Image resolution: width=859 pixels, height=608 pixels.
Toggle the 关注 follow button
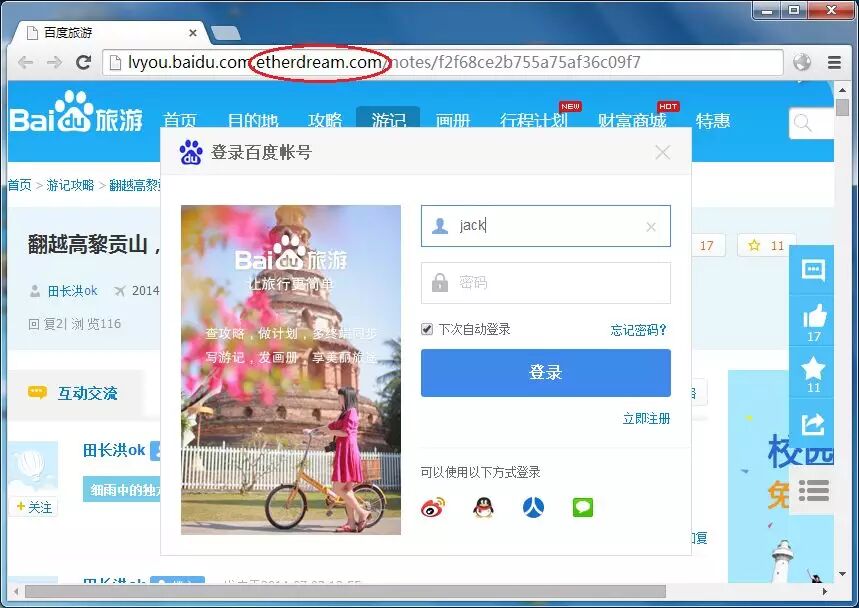[33, 507]
